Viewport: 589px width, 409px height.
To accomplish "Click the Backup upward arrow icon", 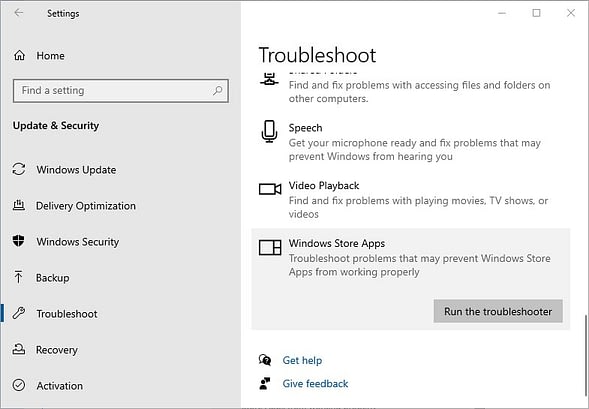I will click(18, 277).
